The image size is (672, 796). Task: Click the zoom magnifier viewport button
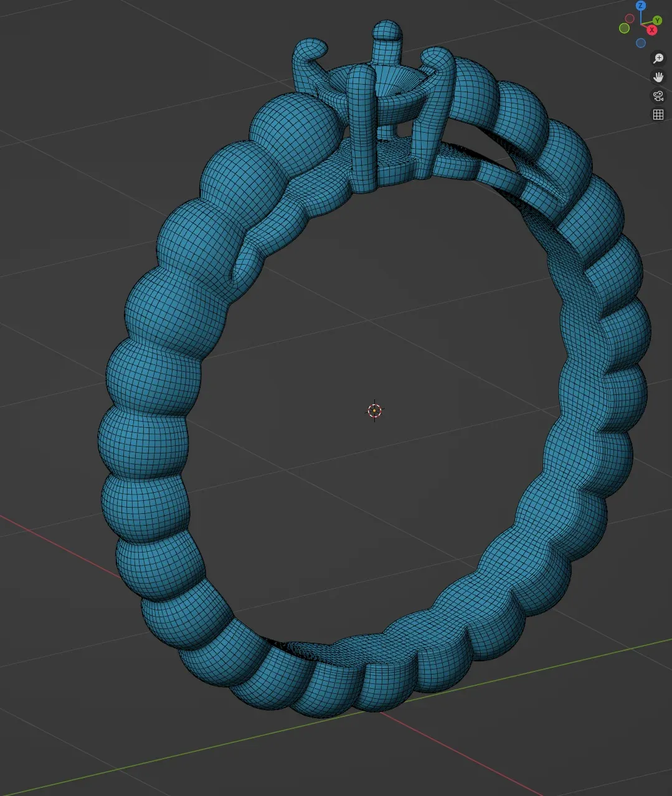tap(658, 59)
